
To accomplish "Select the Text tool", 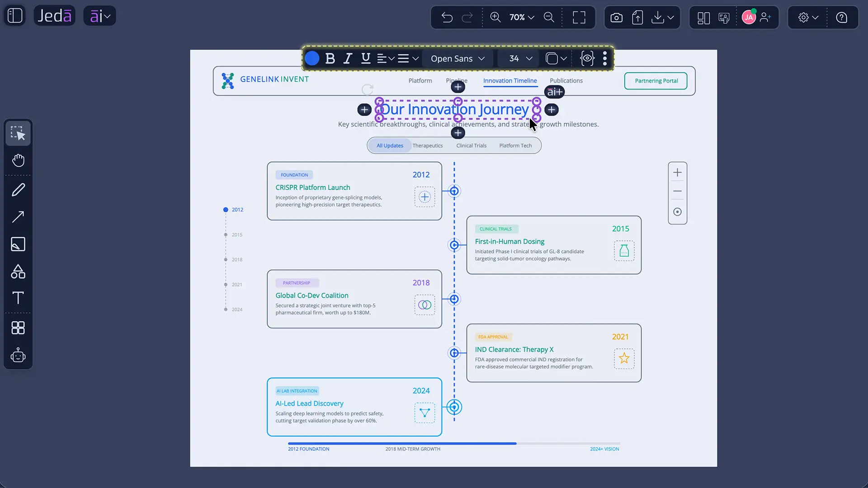I will coord(18,298).
